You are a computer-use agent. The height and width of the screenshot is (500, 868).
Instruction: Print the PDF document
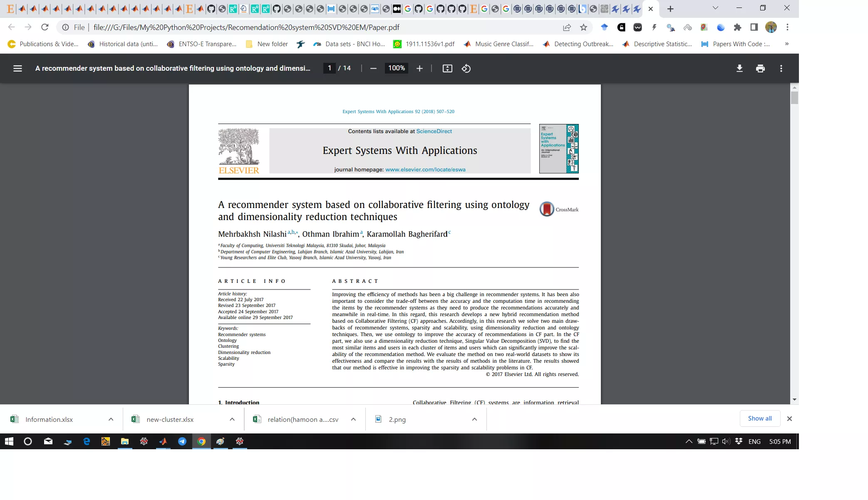[x=760, y=68]
